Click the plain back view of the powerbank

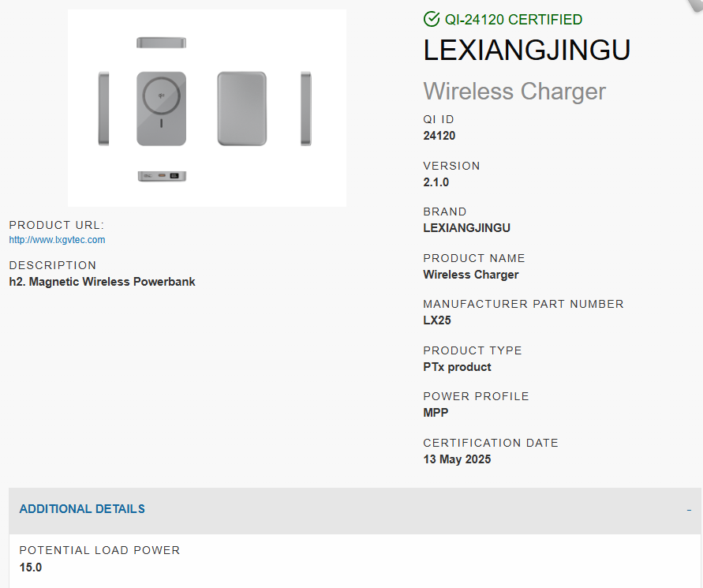point(242,109)
